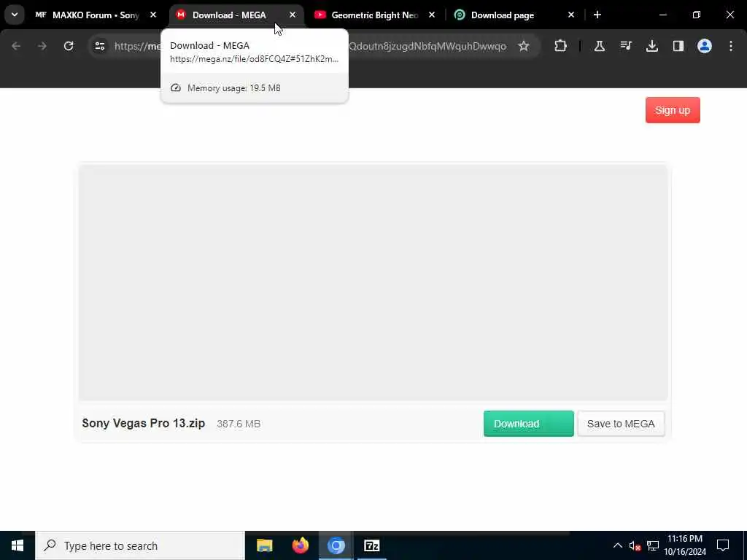This screenshot has width=747, height=560.
Task: Close the Download - MEGA tab
Action: (x=293, y=15)
